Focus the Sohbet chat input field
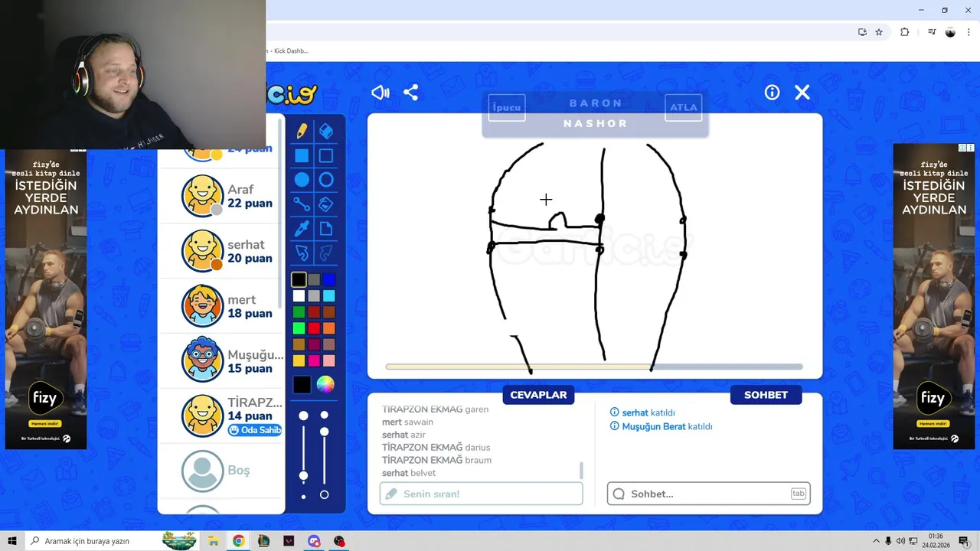Image resolution: width=980 pixels, height=551 pixels. coord(709,494)
